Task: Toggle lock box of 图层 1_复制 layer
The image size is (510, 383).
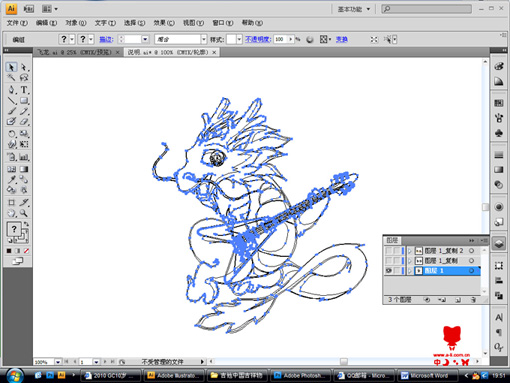Action: pos(397,260)
